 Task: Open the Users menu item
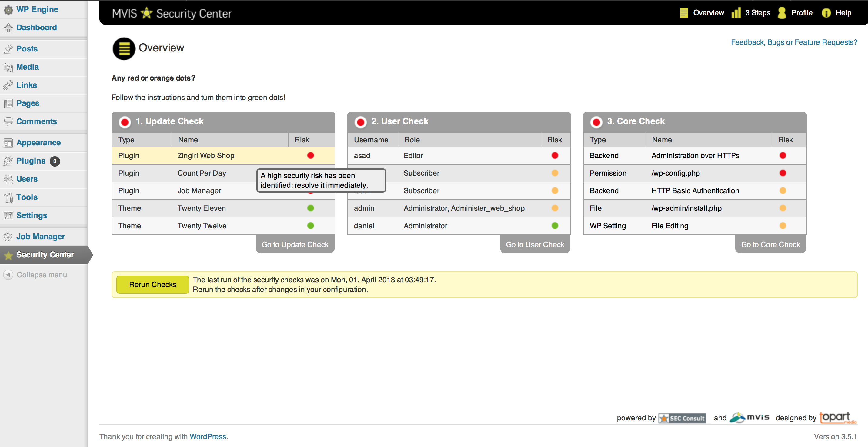(27, 179)
